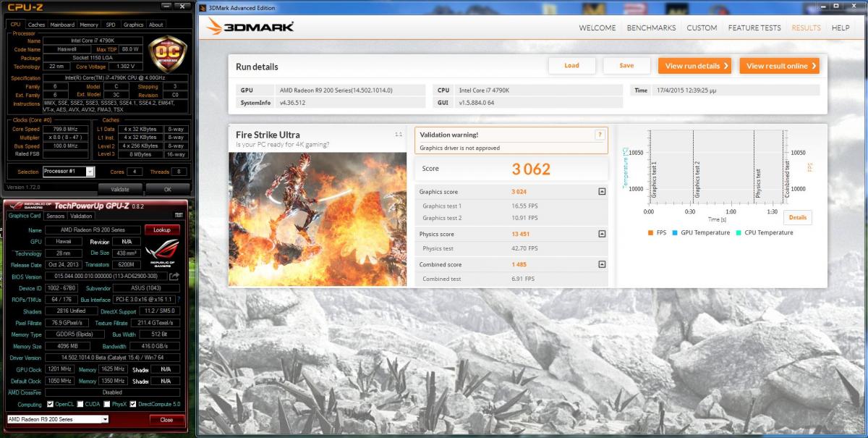The width and height of the screenshot is (868, 438).
Task: Click GPU-Z Lookup button
Action: pos(162,229)
